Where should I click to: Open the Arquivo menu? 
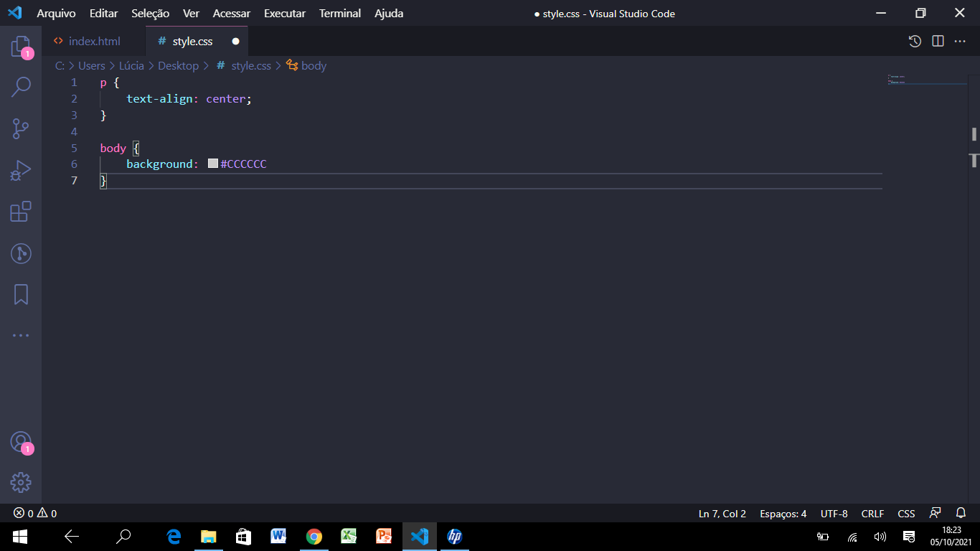click(x=56, y=13)
